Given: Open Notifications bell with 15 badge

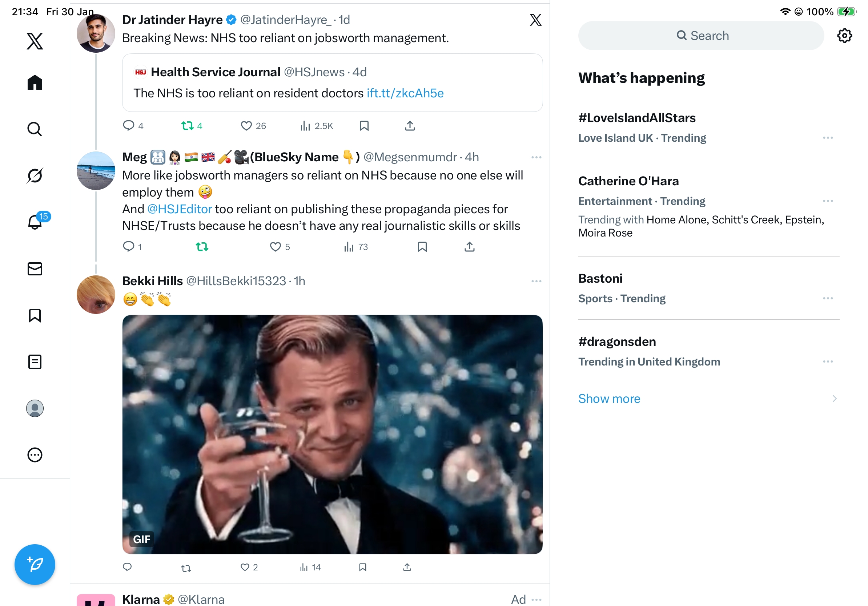Looking at the screenshot, I should point(36,222).
